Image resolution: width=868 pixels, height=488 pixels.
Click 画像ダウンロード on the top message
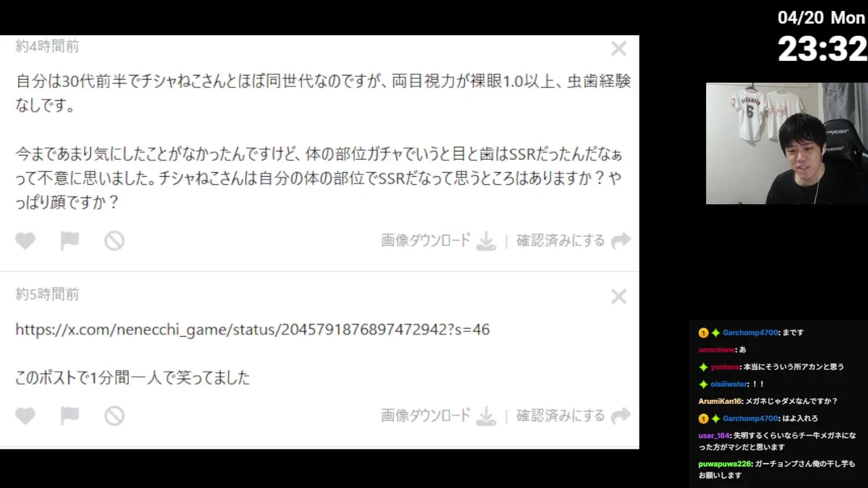click(426, 241)
